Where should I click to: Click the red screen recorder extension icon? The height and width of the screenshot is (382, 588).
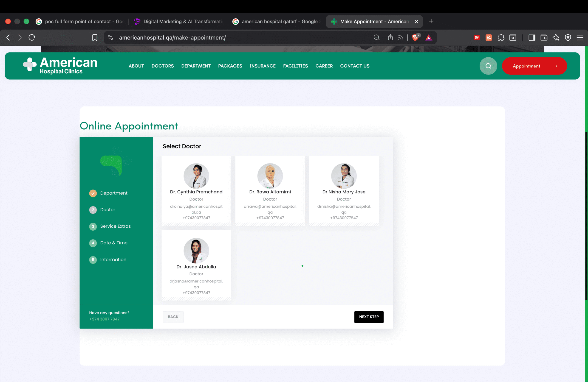point(477,37)
